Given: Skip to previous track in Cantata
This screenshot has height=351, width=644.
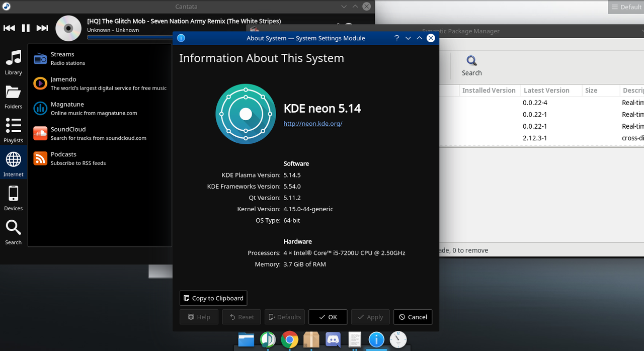Looking at the screenshot, I should click(x=9, y=28).
